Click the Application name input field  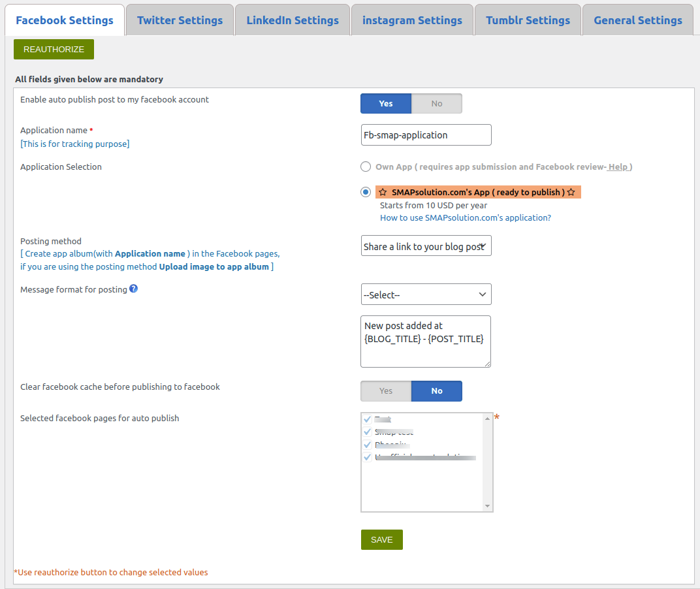point(426,135)
